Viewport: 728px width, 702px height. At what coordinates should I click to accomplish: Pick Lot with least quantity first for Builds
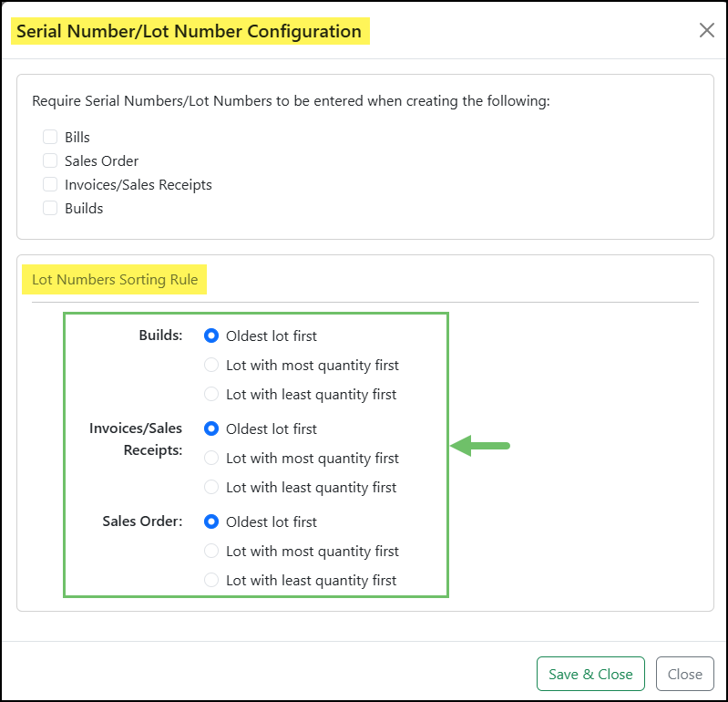[211, 395]
